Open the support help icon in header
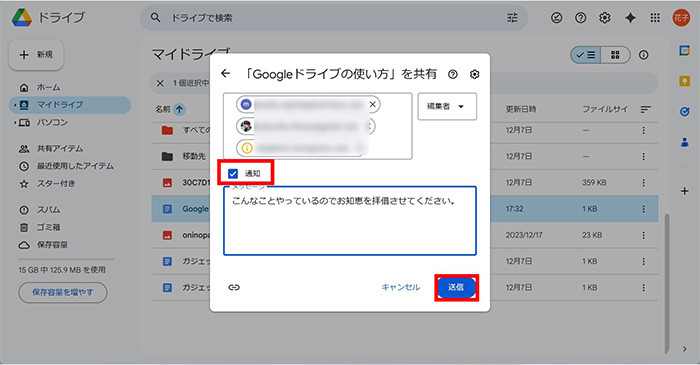 coord(580,18)
